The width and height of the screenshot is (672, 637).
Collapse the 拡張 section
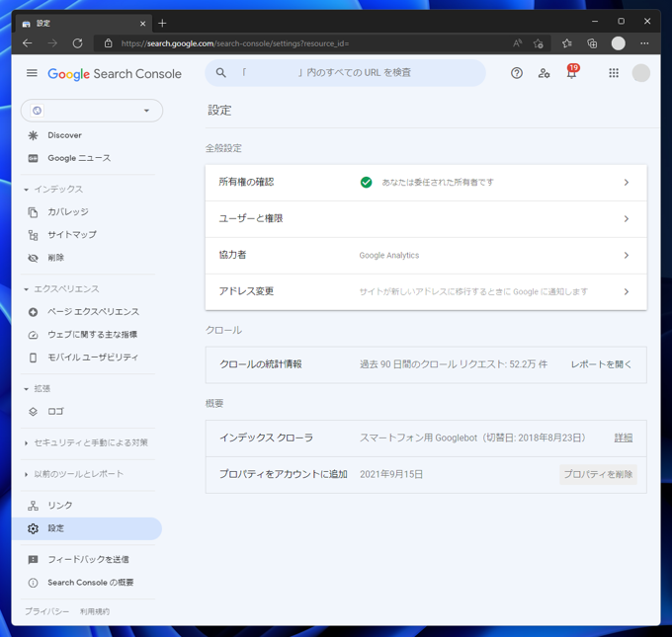tap(26, 389)
